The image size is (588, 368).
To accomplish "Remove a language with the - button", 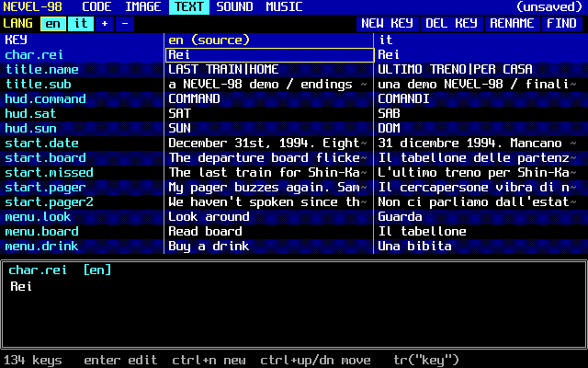I will tap(125, 24).
